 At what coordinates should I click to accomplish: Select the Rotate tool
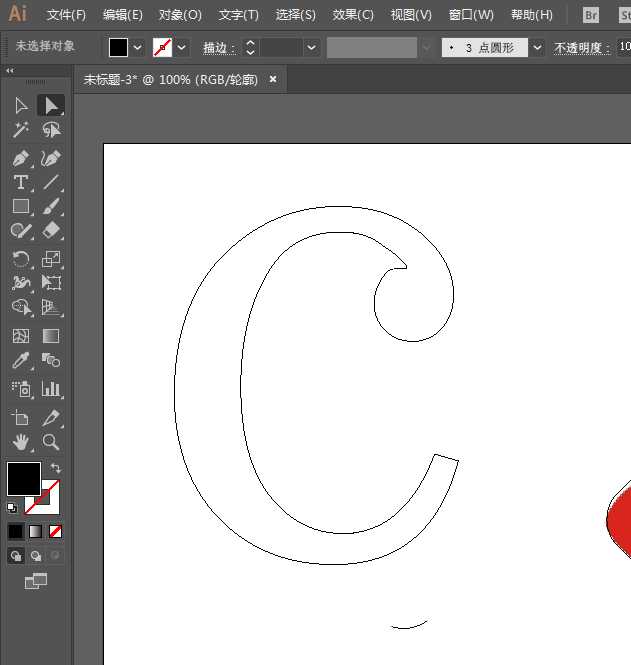click(20, 259)
